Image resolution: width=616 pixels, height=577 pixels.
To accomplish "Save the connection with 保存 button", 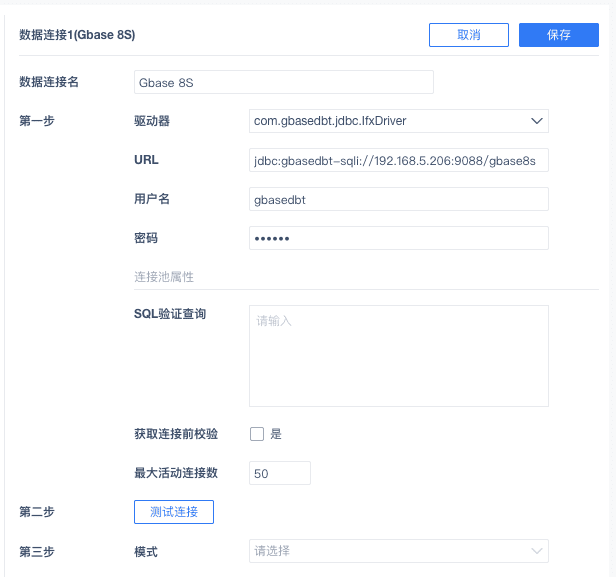I will coord(559,35).
